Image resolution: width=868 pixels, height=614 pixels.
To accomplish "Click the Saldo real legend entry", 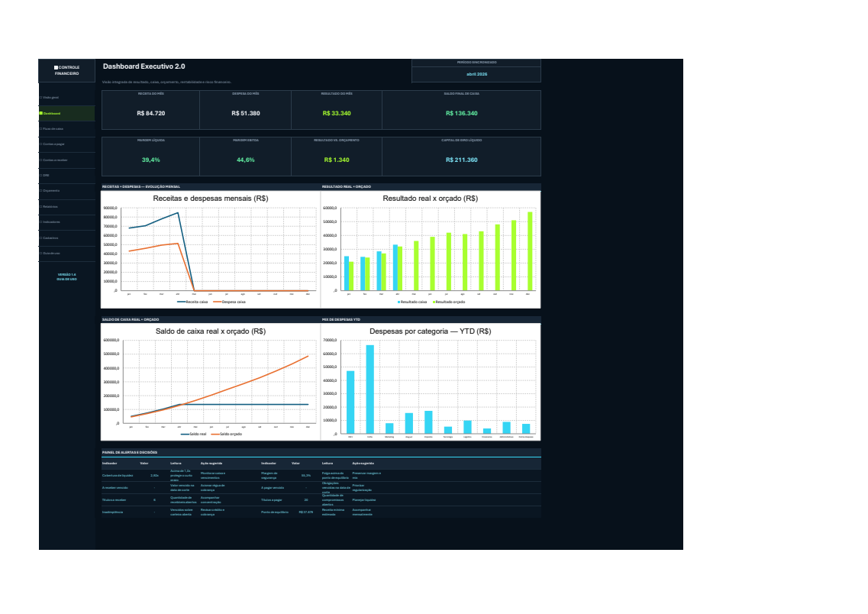I will click(194, 434).
